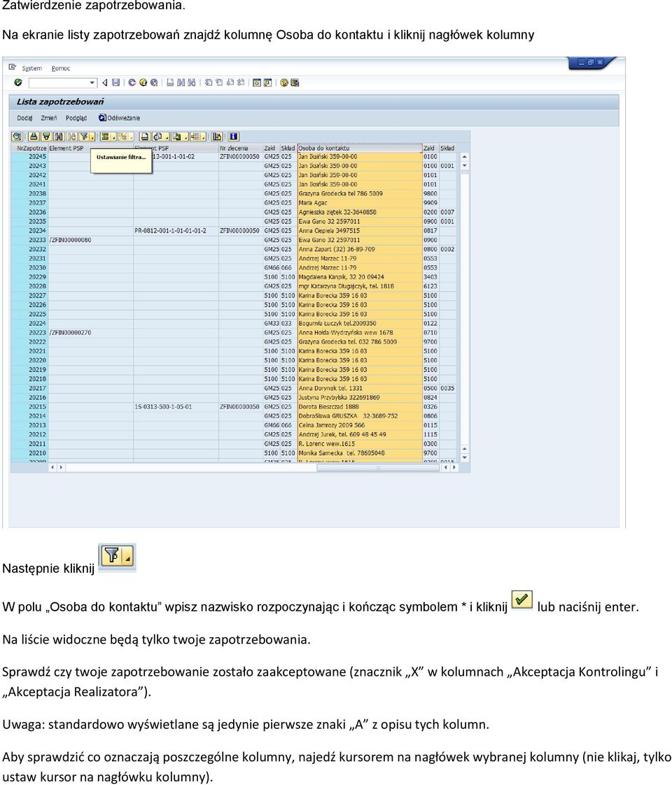Open the dropdown arrow beside the Views icon
This screenshot has height=785, width=672.
(x=167, y=138)
